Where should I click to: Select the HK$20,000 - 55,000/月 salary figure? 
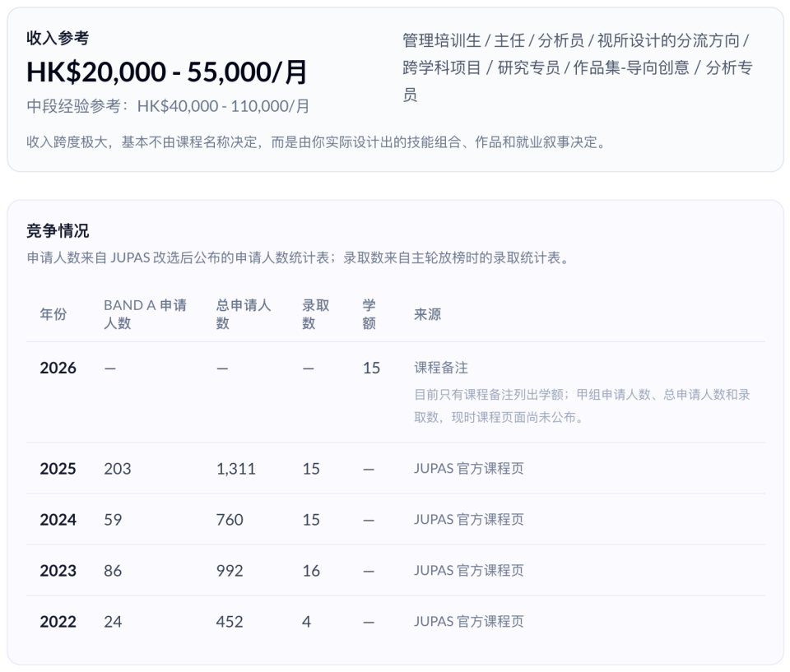(167, 72)
